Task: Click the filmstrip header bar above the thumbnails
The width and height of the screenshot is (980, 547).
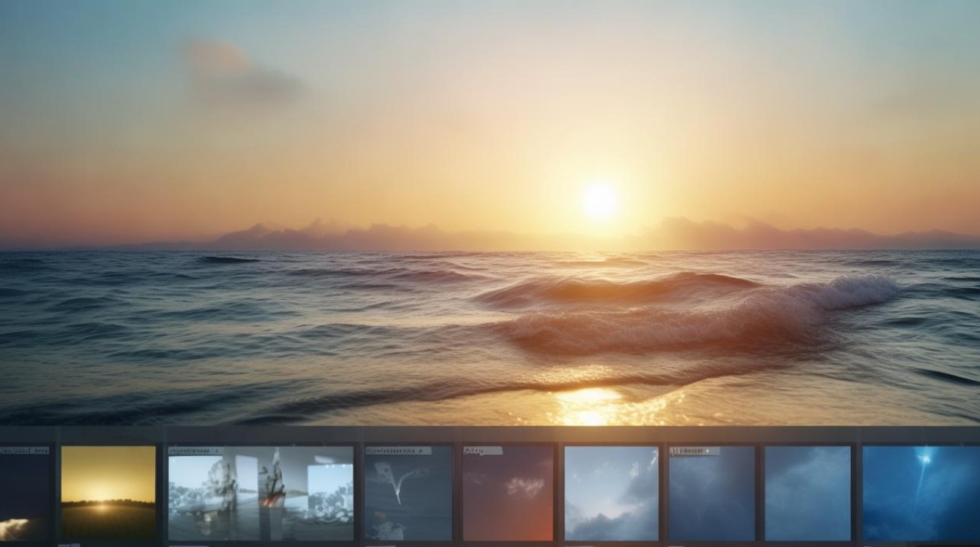Action: click(x=490, y=435)
